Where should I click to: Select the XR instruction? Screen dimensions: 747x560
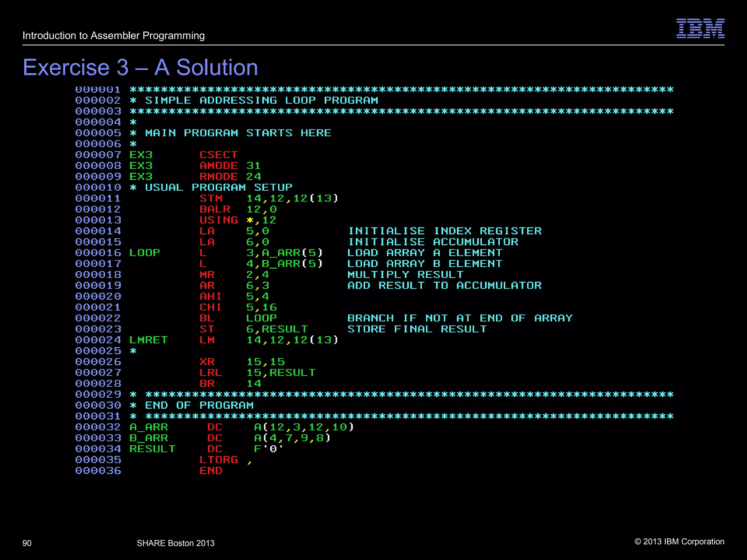(x=207, y=362)
